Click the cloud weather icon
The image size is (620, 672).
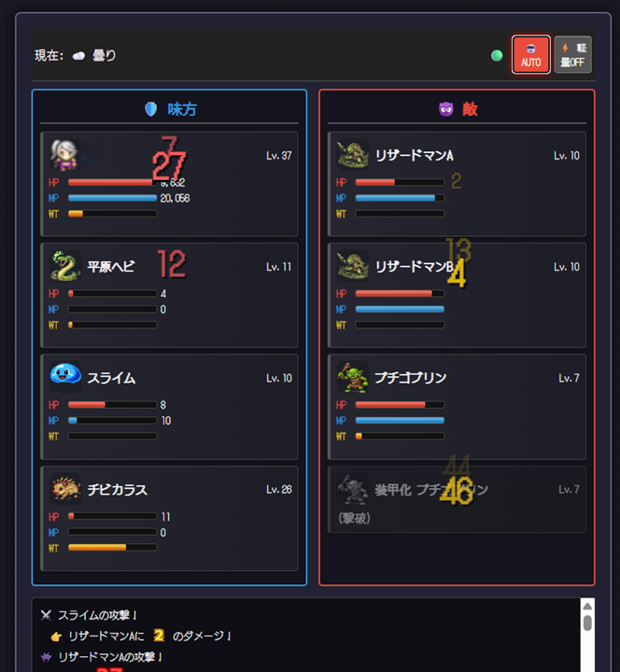(x=78, y=56)
